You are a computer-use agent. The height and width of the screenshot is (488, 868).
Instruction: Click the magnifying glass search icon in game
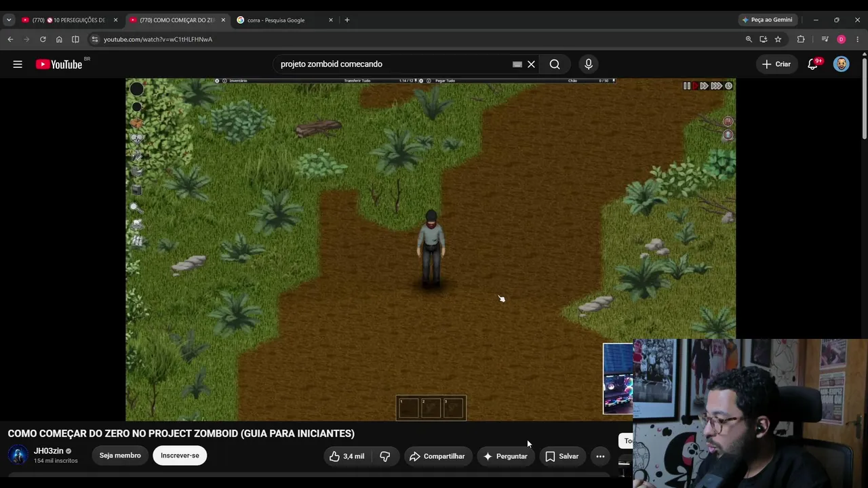pos(136,208)
